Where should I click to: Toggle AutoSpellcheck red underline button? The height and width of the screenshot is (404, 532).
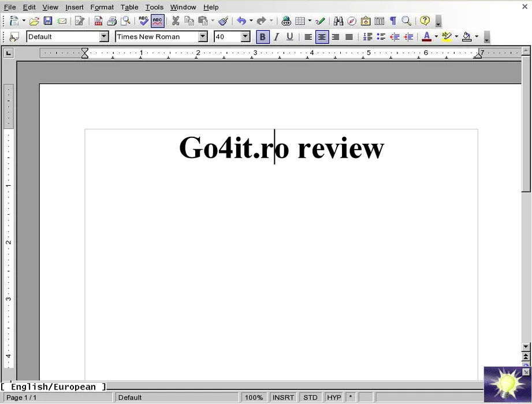(x=158, y=21)
